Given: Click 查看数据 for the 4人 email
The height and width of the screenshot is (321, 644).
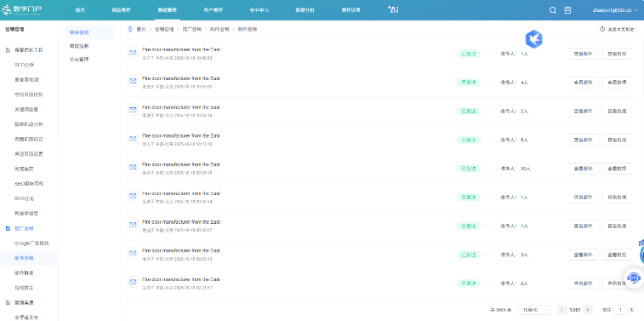Looking at the screenshot, I should [617, 83].
